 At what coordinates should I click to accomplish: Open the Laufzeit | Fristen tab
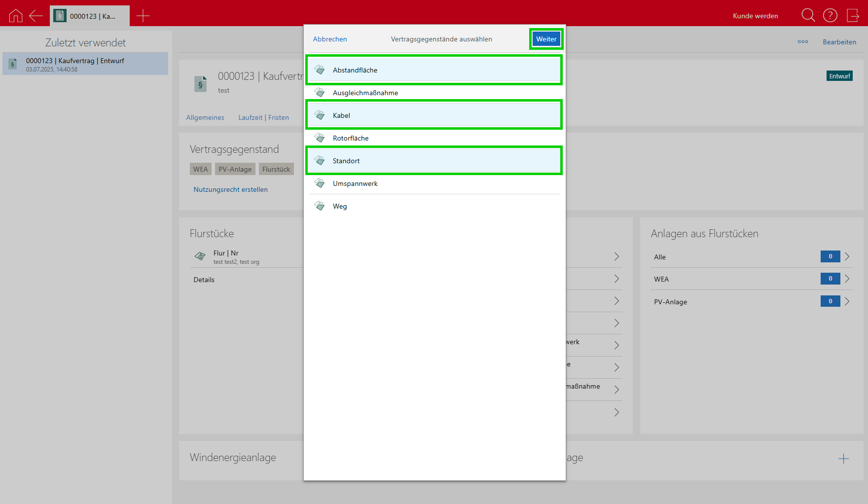pyautogui.click(x=263, y=117)
